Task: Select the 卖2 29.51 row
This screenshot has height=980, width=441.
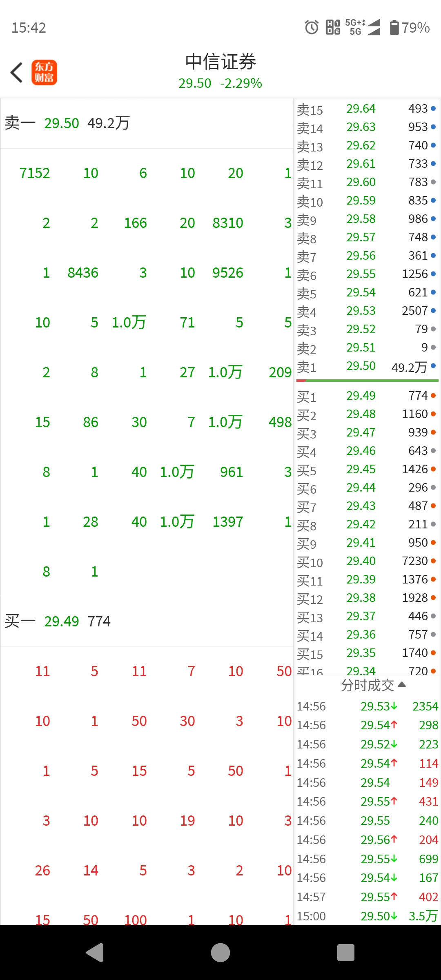Action: pos(367,348)
